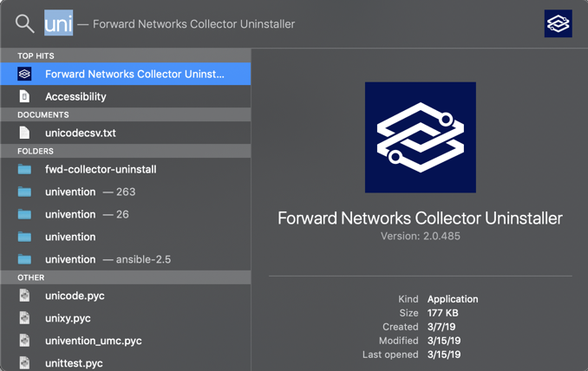588x371 pixels.
Task: Click the unittest.pyc file icon
Action: (24, 362)
